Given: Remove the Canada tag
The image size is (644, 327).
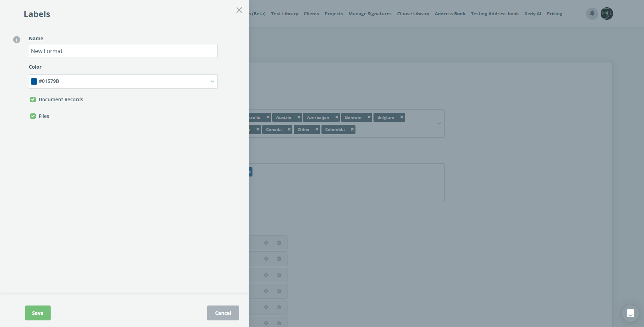Looking at the screenshot, I should (289, 129).
